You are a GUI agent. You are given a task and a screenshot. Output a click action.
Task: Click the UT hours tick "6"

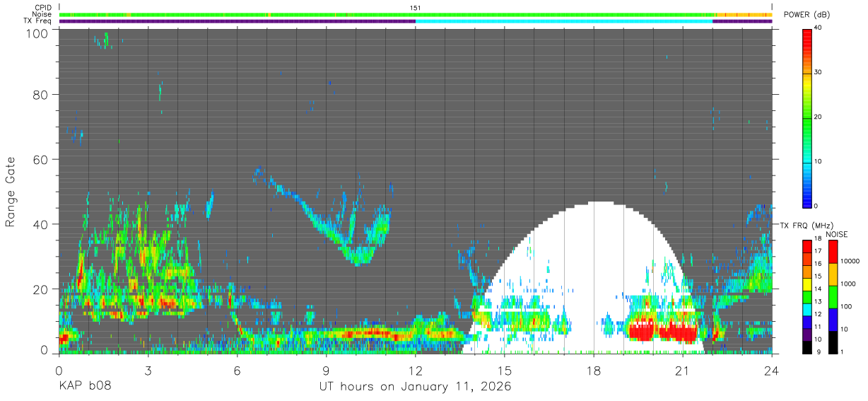(237, 371)
